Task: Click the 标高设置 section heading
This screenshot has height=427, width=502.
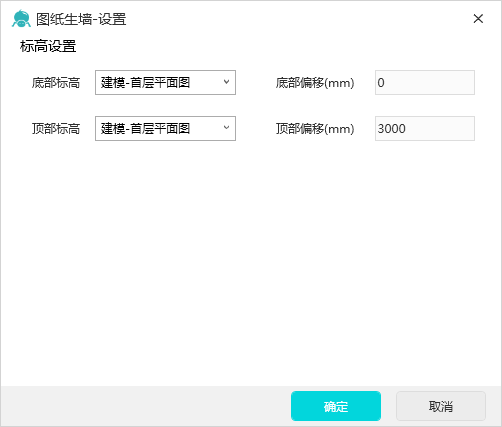Action: pyautogui.click(x=48, y=46)
